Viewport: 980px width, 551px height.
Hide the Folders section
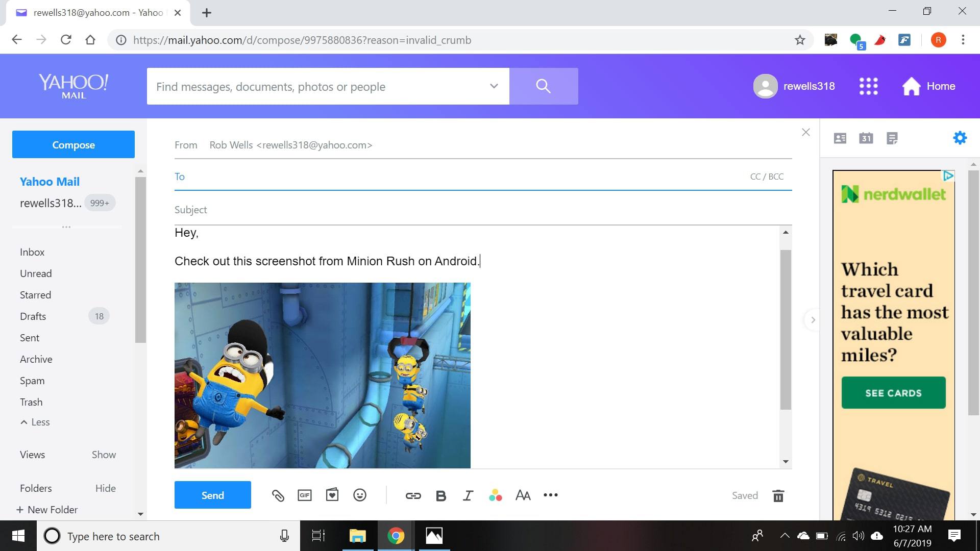pos(106,488)
